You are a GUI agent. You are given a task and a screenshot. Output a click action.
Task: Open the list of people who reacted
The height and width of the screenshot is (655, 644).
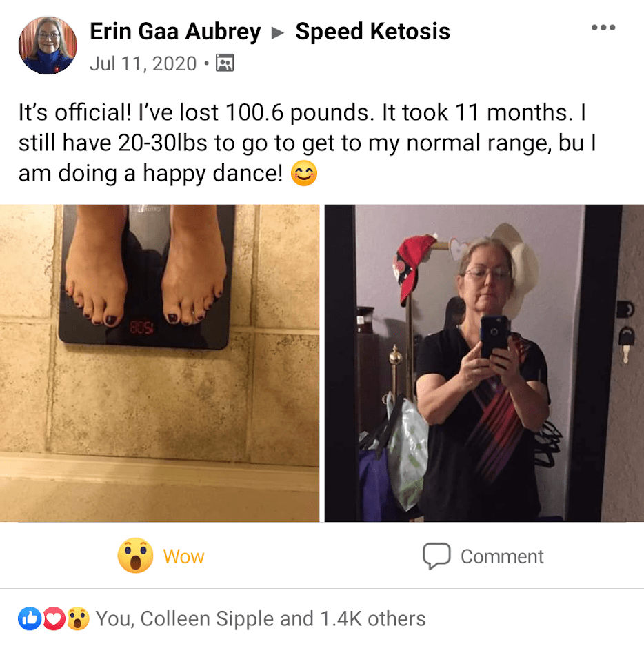pos(261,618)
